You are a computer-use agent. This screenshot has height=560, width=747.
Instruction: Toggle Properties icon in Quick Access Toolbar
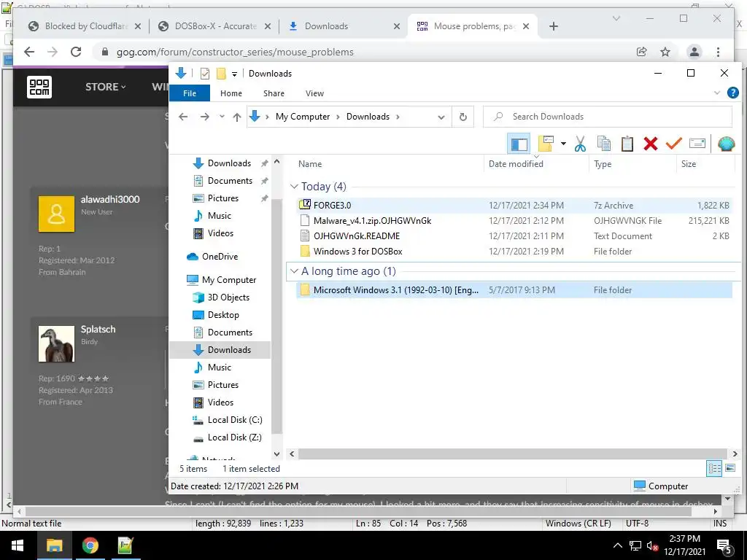click(205, 74)
